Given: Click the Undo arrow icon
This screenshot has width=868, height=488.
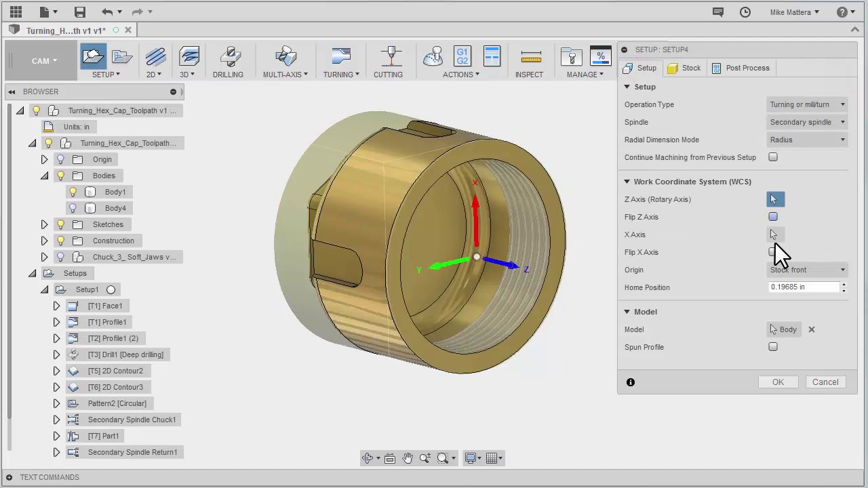Looking at the screenshot, I should pos(107,12).
